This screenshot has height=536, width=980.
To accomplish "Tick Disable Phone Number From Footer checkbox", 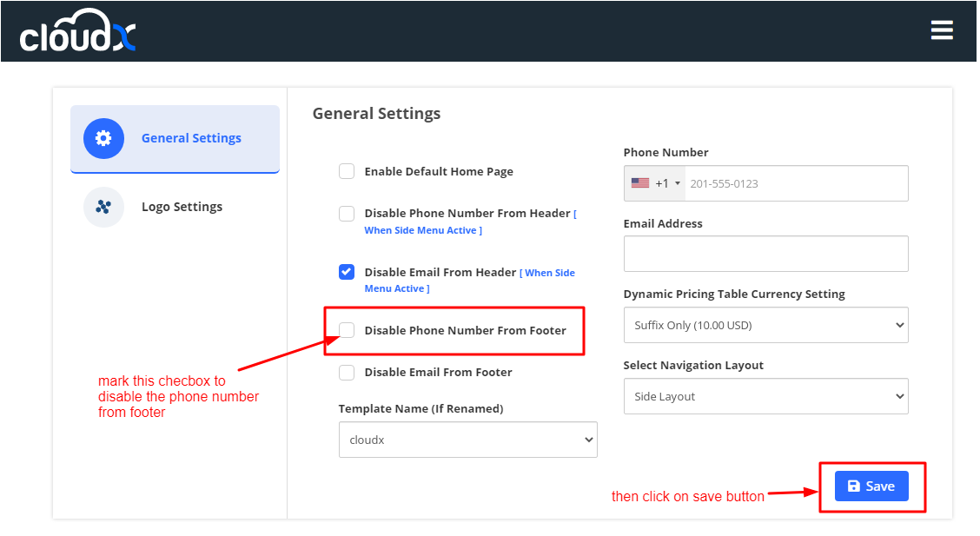I will [347, 330].
